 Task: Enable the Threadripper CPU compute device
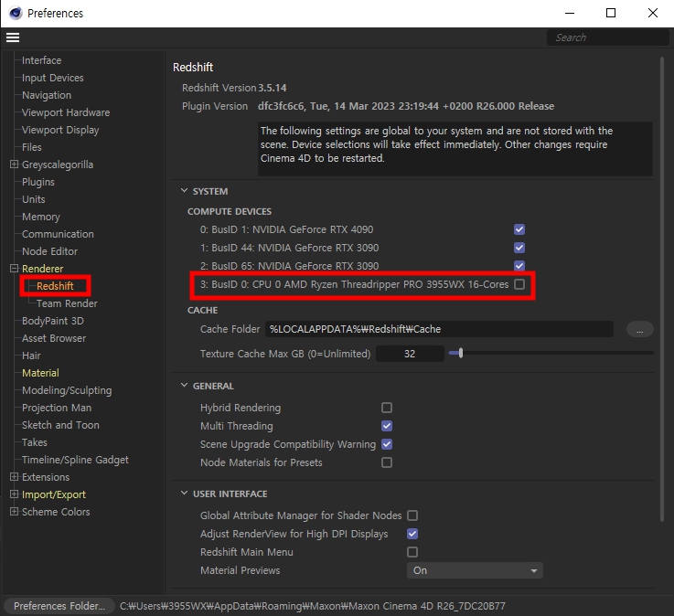[519, 284]
